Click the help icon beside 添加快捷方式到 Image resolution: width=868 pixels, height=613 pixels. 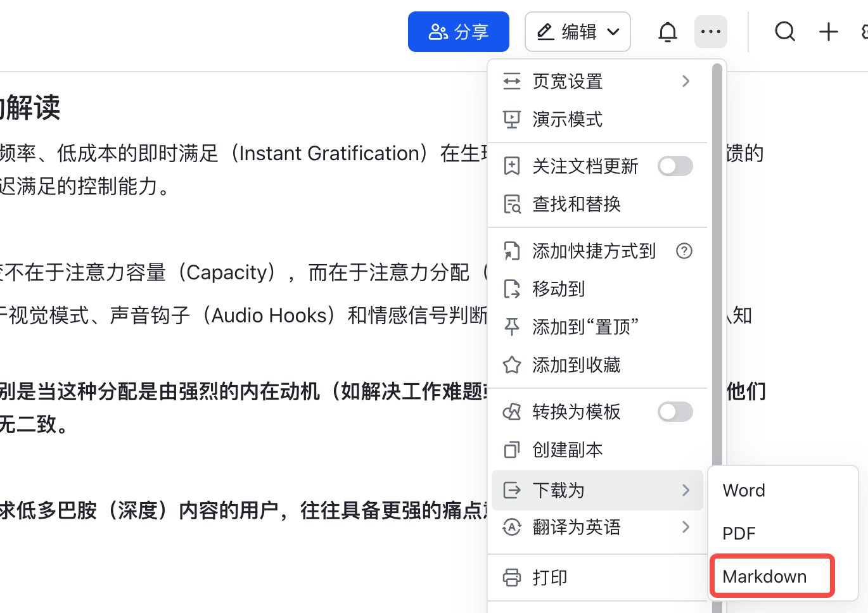pyautogui.click(x=684, y=251)
